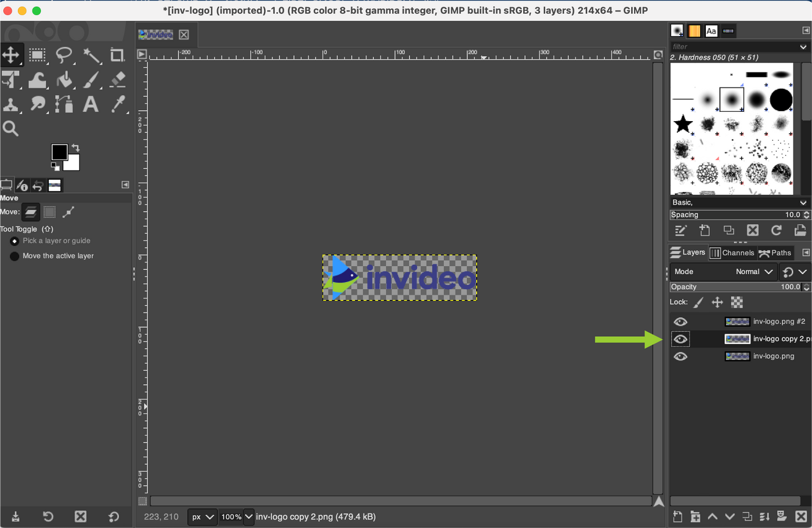Select the Warp Transform tool

point(38,79)
